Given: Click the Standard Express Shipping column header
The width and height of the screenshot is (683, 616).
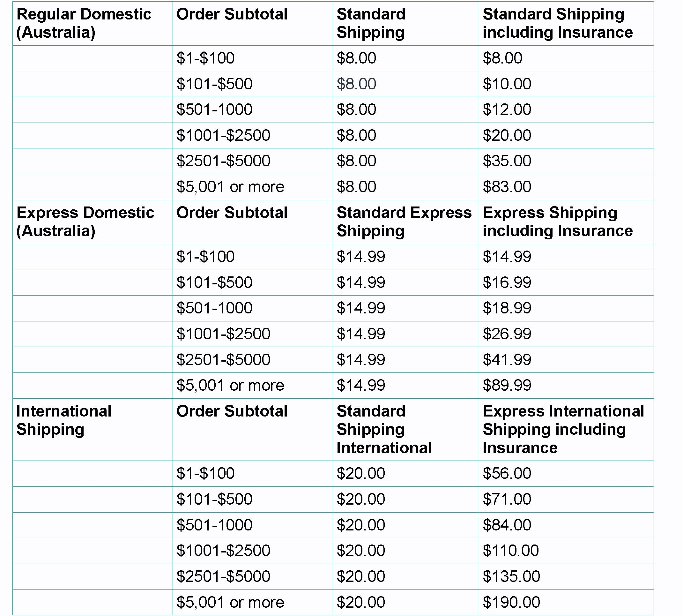Looking at the screenshot, I should click(x=404, y=222).
